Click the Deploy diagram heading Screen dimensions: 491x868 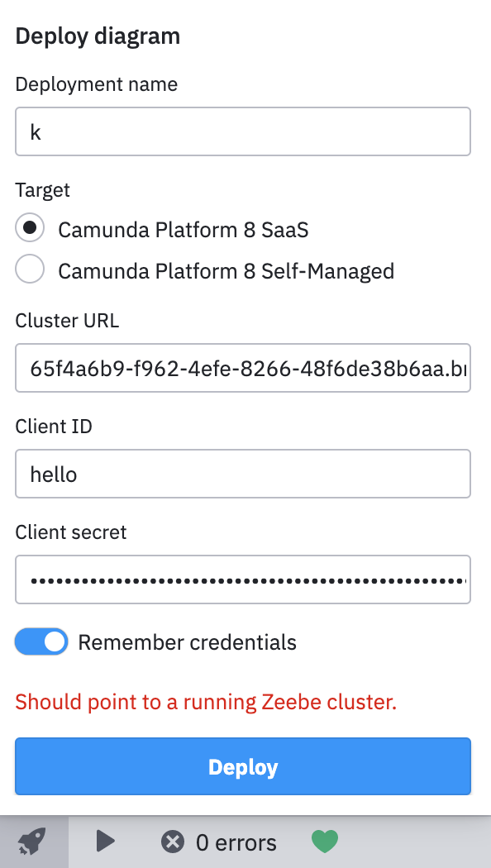pyautogui.click(x=97, y=36)
